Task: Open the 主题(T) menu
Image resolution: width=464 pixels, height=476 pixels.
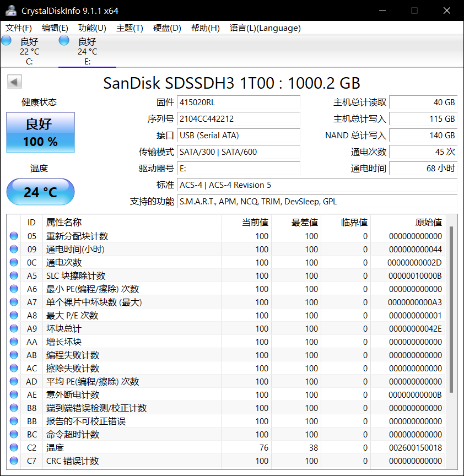Action: [130, 28]
